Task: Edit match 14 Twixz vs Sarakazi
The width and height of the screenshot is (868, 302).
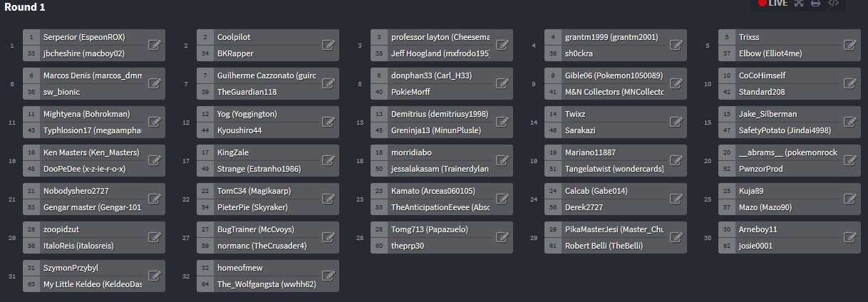Action: pyautogui.click(x=676, y=122)
